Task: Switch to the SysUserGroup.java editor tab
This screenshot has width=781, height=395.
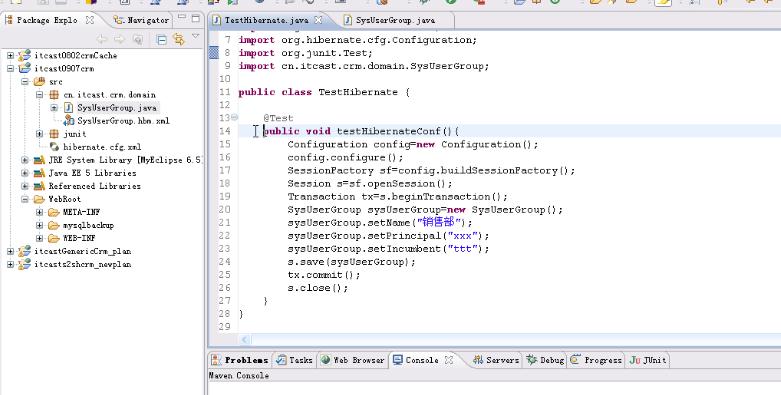Action: click(395, 20)
